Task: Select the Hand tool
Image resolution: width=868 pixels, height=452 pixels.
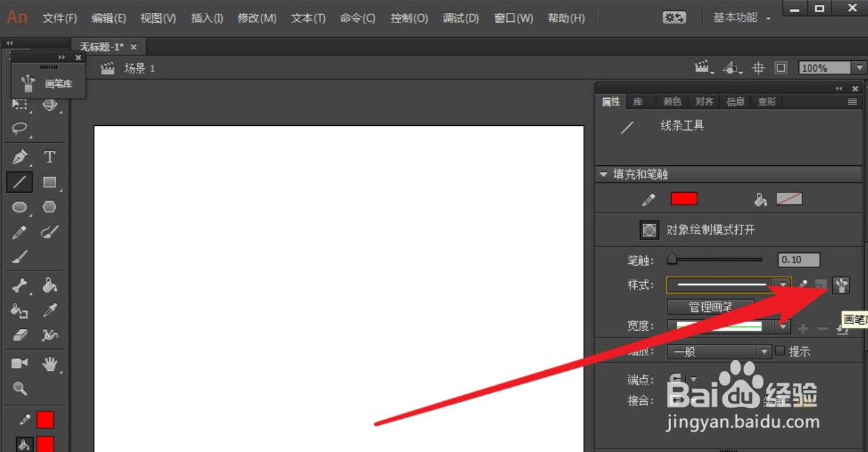Action: coord(49,364)
